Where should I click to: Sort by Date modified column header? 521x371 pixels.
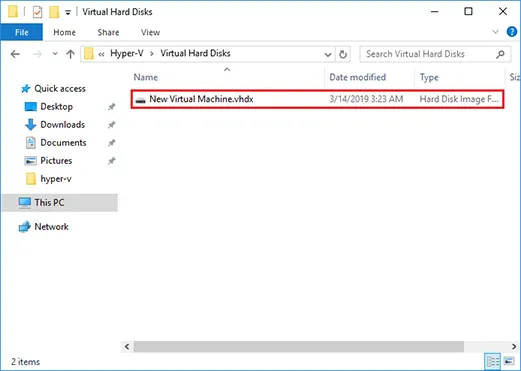357,77
